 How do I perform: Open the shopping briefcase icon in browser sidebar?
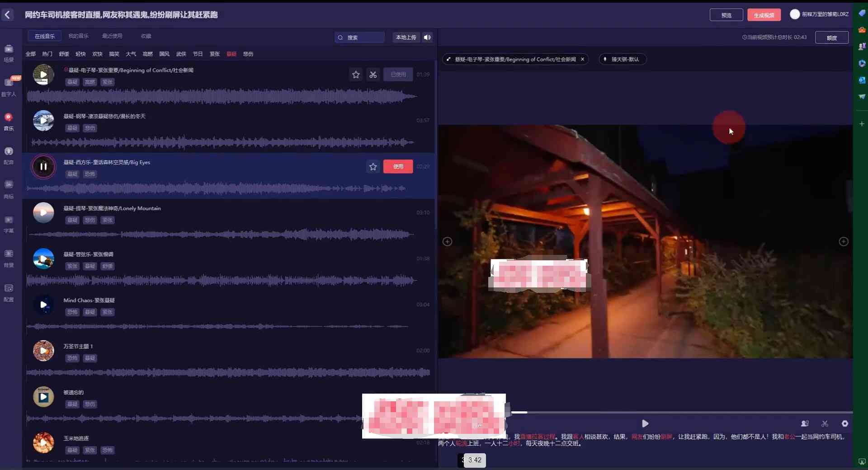coord(862,30)
